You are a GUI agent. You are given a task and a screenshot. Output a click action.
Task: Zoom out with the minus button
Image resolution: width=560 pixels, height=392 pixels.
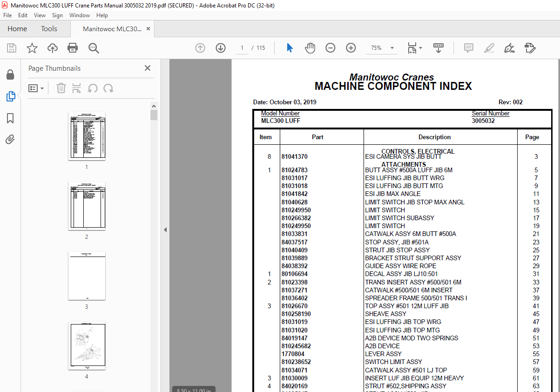(331, 48)
